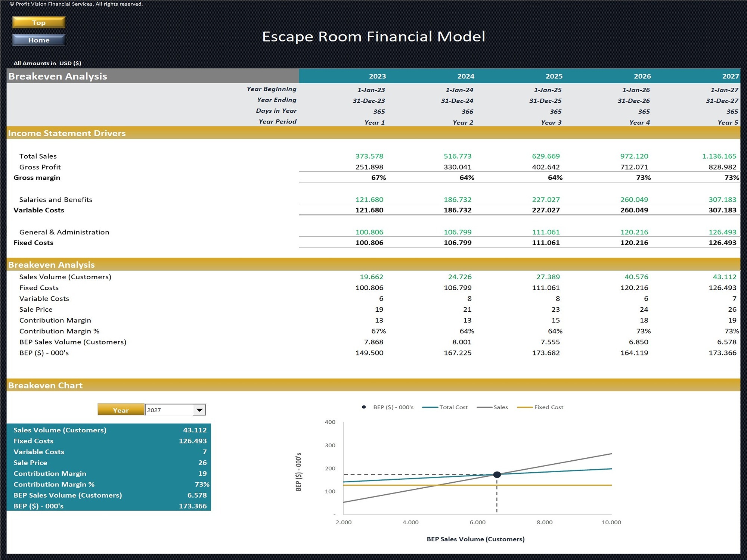Click the Top navigation button

coord(38,22)
